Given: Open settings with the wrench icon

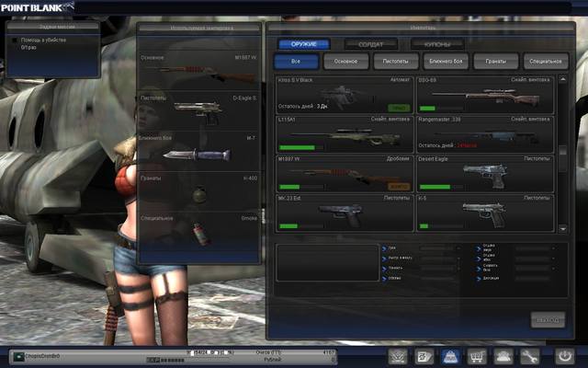Looking at the screenshot, I should [x=529, y=356].
